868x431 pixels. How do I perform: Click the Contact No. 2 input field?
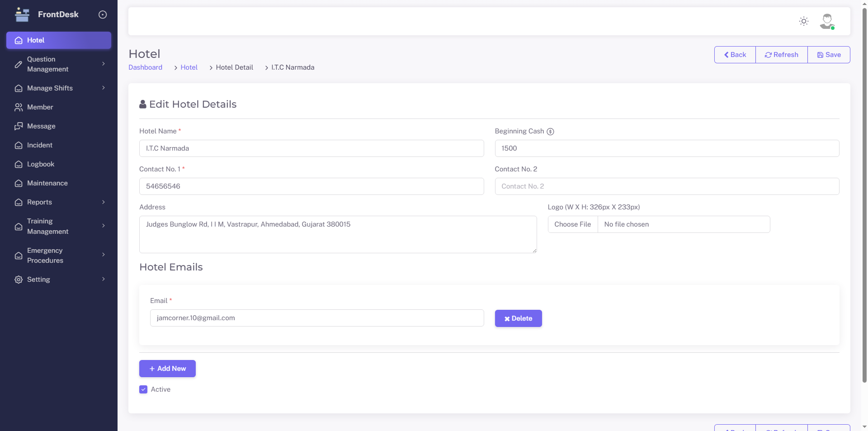[x=667, y=186]
